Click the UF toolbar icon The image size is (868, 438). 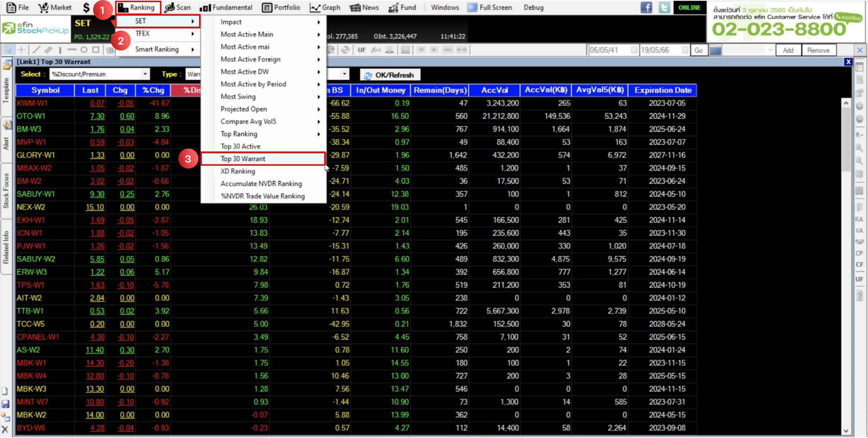click(362, 50)
